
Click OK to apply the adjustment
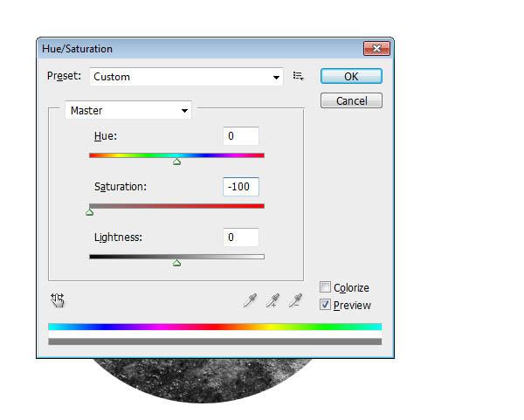(351, 76)
